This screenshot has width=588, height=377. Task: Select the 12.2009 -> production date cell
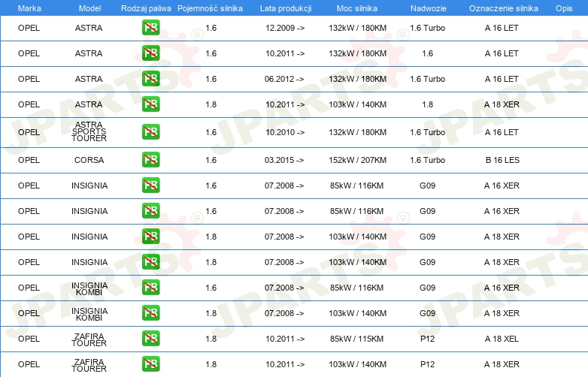click(285, 28)
